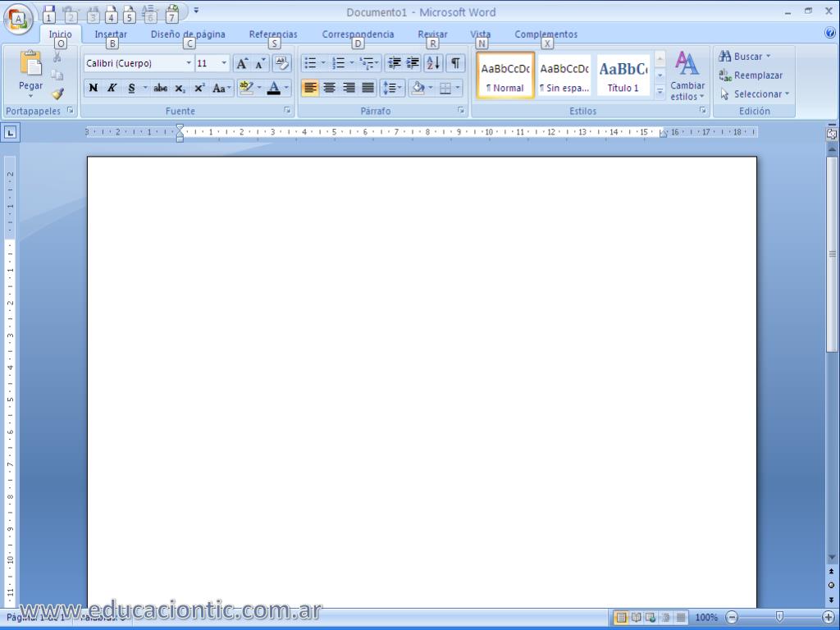The width and height of the screenshot is (840, 630).
Task: Click the zoom slider handle
Action: point(779,618)
